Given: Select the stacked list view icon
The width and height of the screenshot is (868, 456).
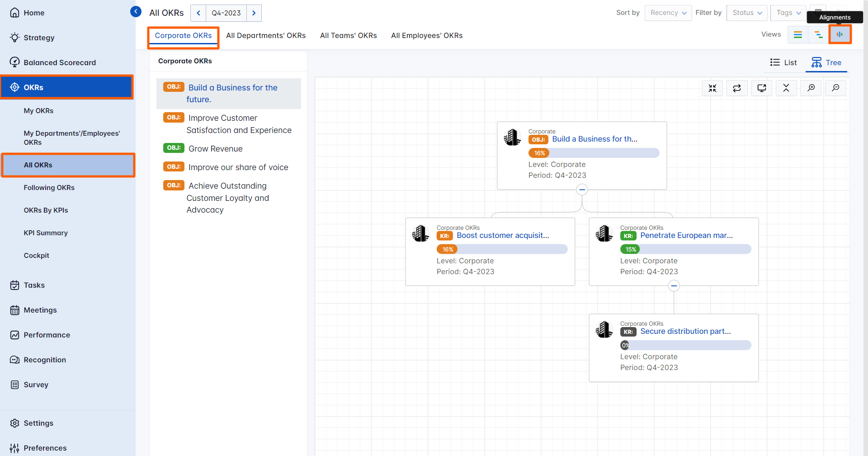Looking at the screenshot, I should (798, 34).
